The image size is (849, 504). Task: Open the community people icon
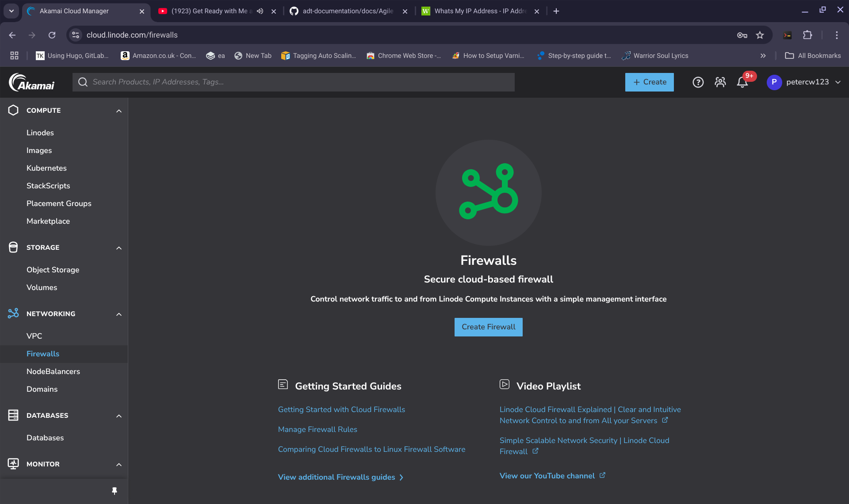coord(720,82)
